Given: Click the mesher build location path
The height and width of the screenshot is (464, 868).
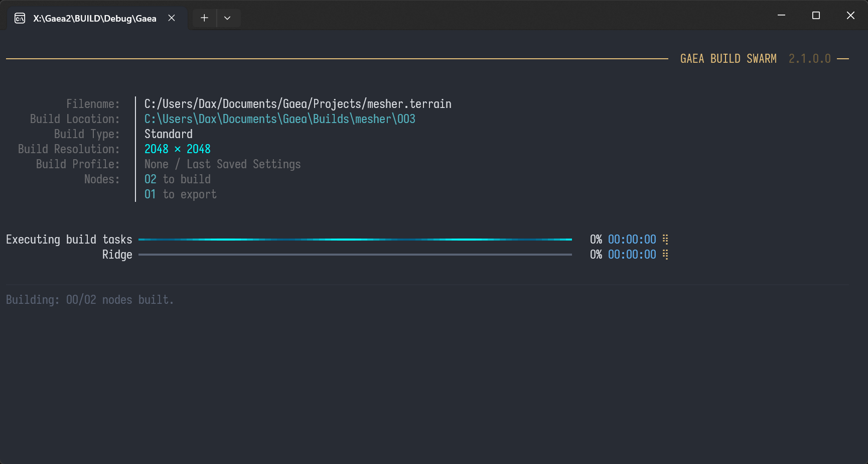Looking at the screenshot, I should (x=279, y=119).
